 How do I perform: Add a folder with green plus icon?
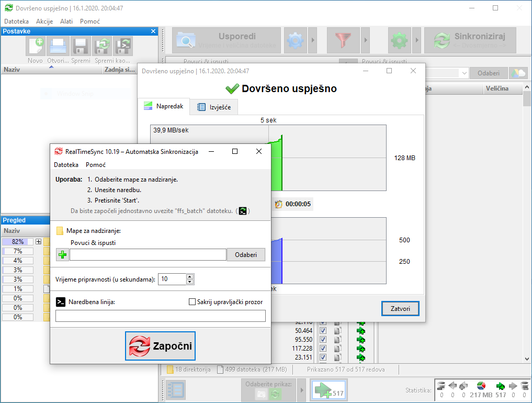point(62,255)
